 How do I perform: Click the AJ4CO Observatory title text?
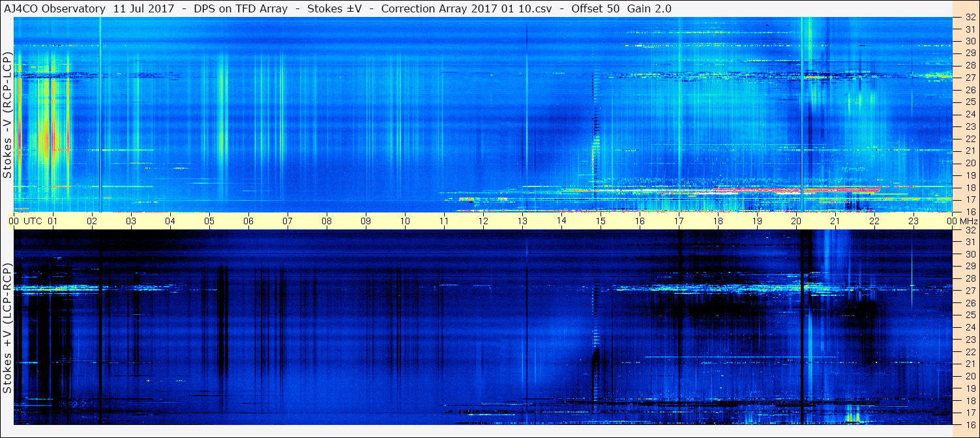tap(55, 8)
